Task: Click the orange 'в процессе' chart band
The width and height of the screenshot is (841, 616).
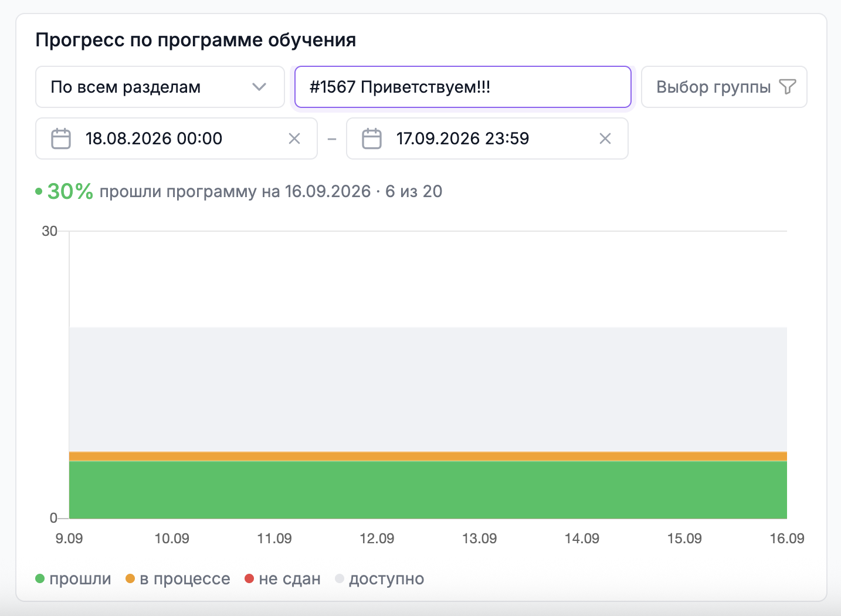Action: click(x=428, y=456)
